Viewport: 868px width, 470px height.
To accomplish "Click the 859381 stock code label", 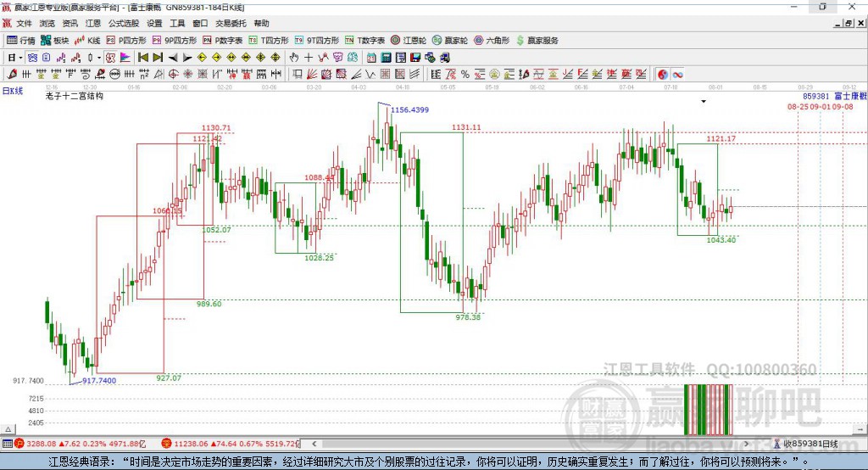I will pyautogui.click(x=816, y=97).
